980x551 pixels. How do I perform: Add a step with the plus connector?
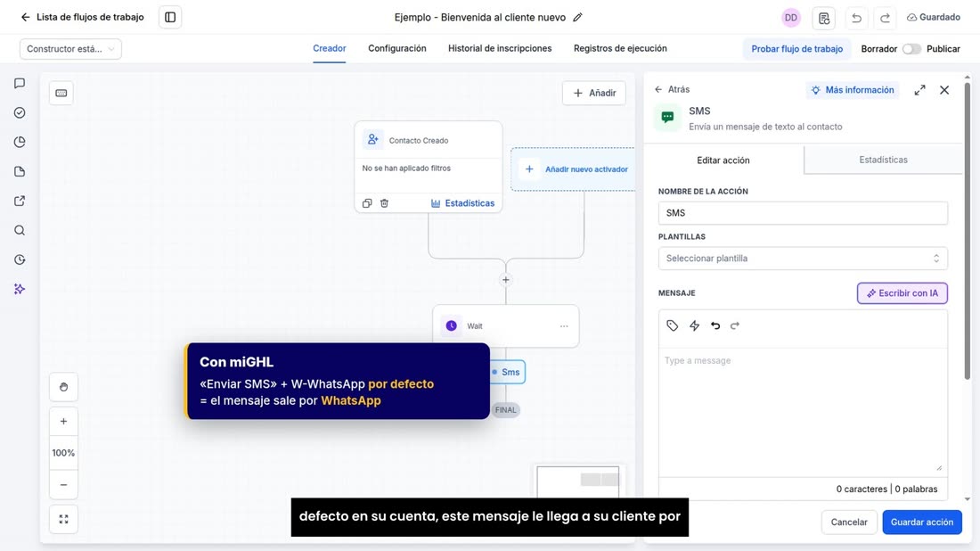[x=506, y=280]
